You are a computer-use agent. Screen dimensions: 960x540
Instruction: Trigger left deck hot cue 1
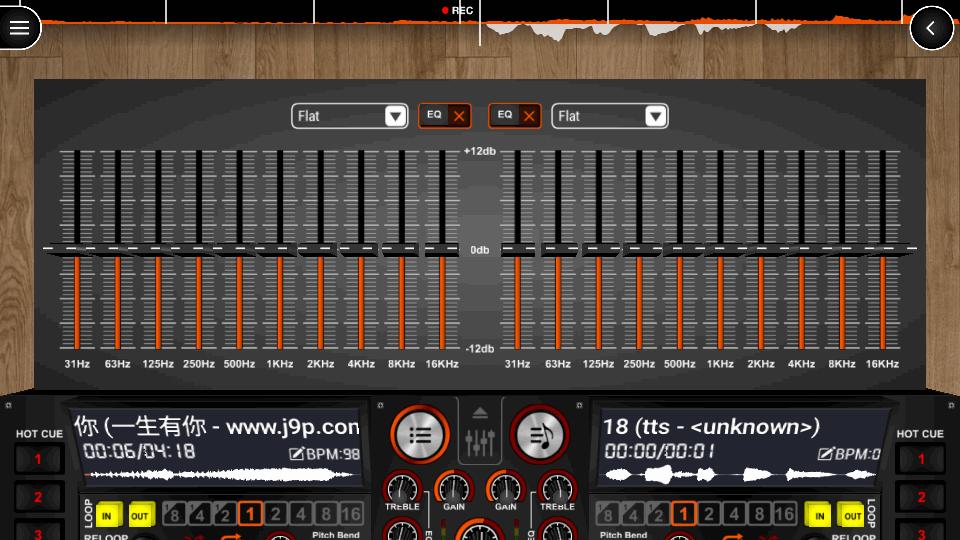pyautogui.click(x=39, y=460)
